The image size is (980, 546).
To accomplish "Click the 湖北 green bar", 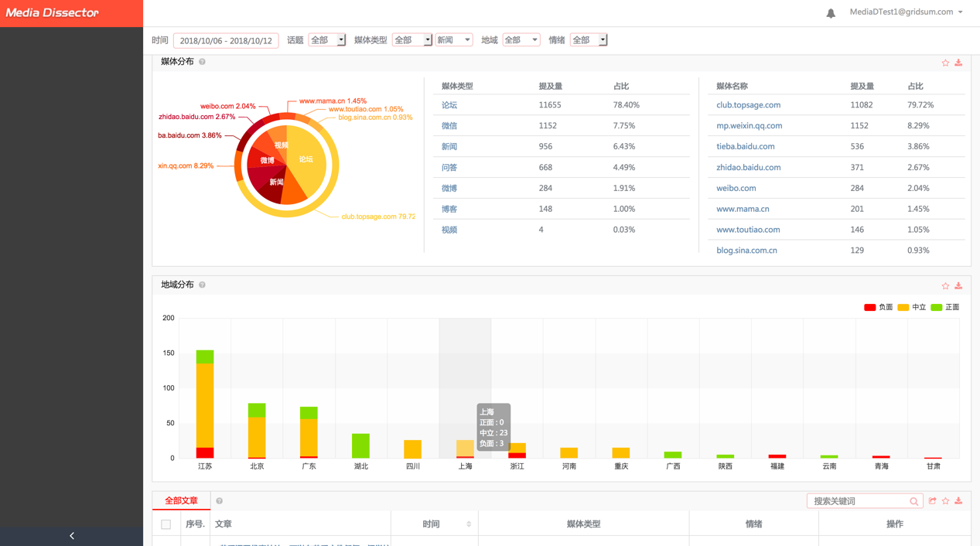I will 360,446.
